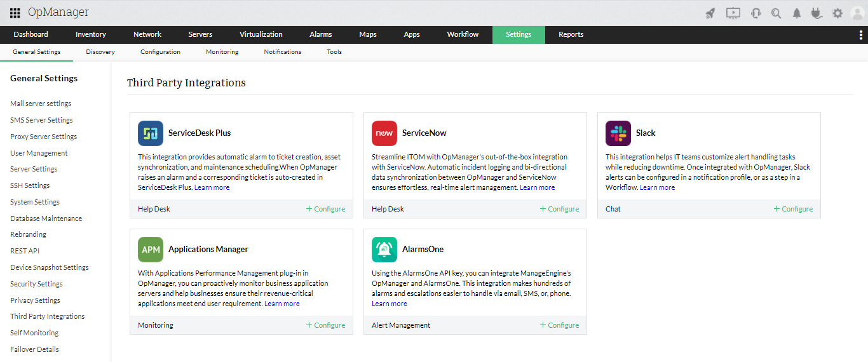Click the rocket quick-start icon
Image resolution: width=868 pixels, height=362 pixels.
(710, 13)
